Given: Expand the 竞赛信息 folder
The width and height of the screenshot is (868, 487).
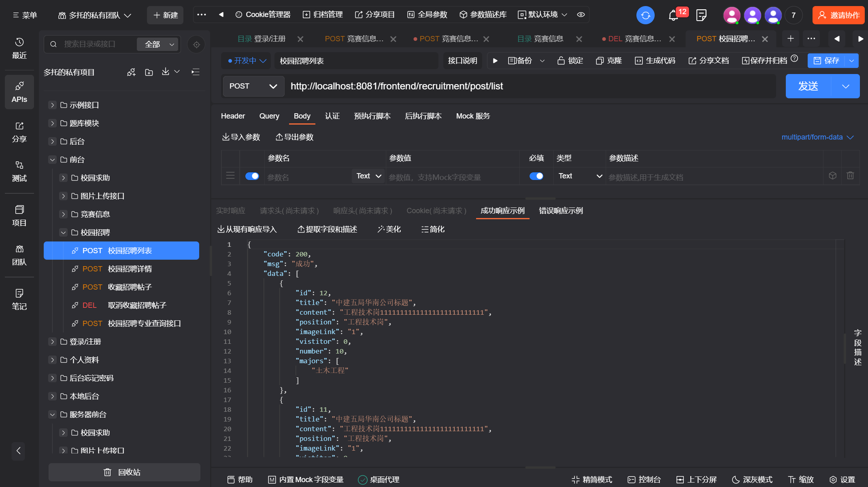Looking at the screenshot, I should [63, 214].
